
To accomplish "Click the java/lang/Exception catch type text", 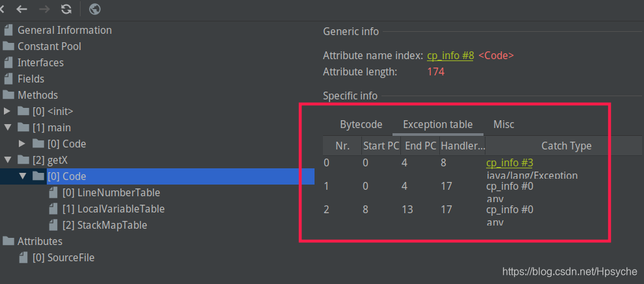I will [532, 175].
